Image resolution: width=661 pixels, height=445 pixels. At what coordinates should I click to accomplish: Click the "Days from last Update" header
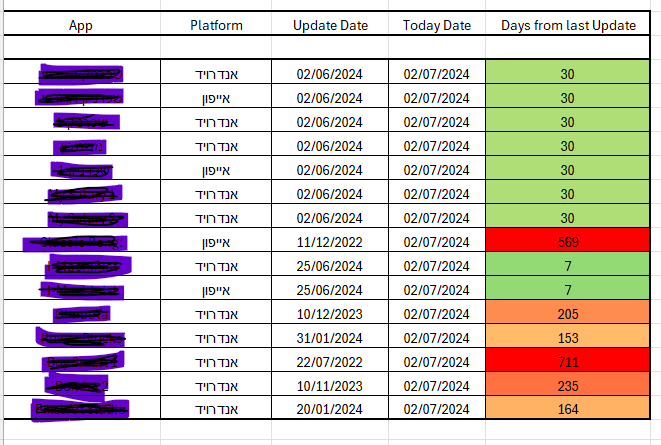(567, 25)
